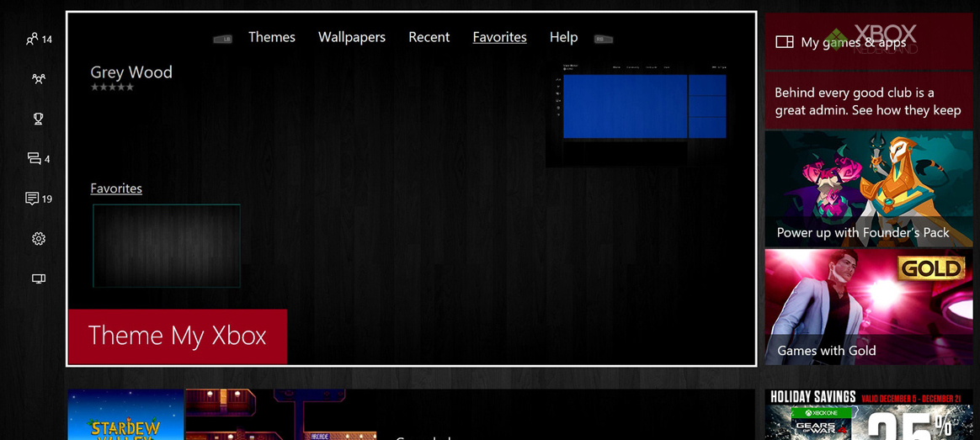Open the Friends icon showing 14
This screenshot has width=980, height=440.
coord(38,40)
